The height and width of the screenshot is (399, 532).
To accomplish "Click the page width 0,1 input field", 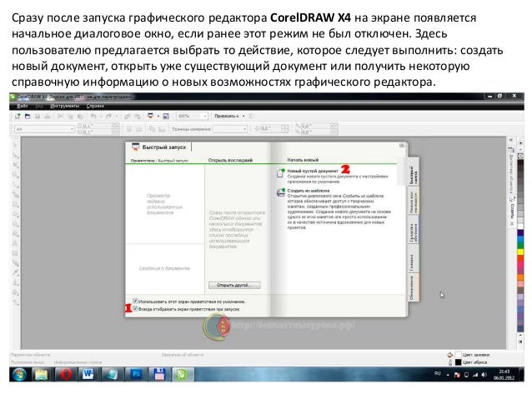I will click(98, 126).
